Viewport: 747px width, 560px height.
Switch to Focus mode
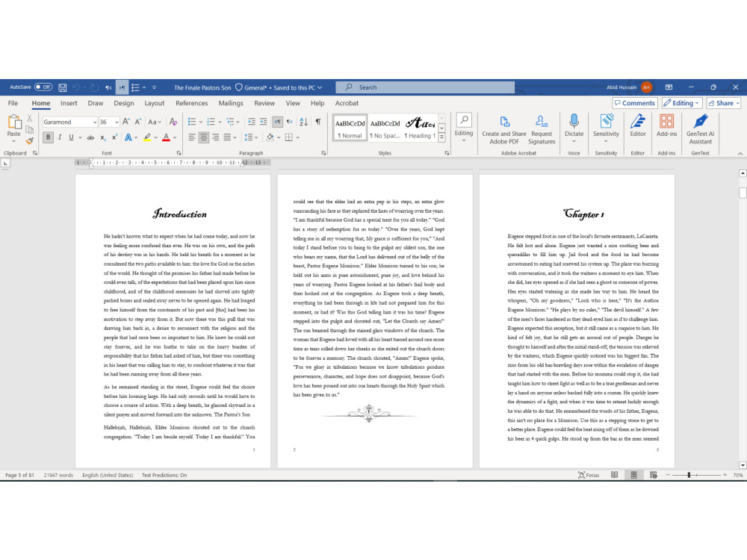click(589, 475)
